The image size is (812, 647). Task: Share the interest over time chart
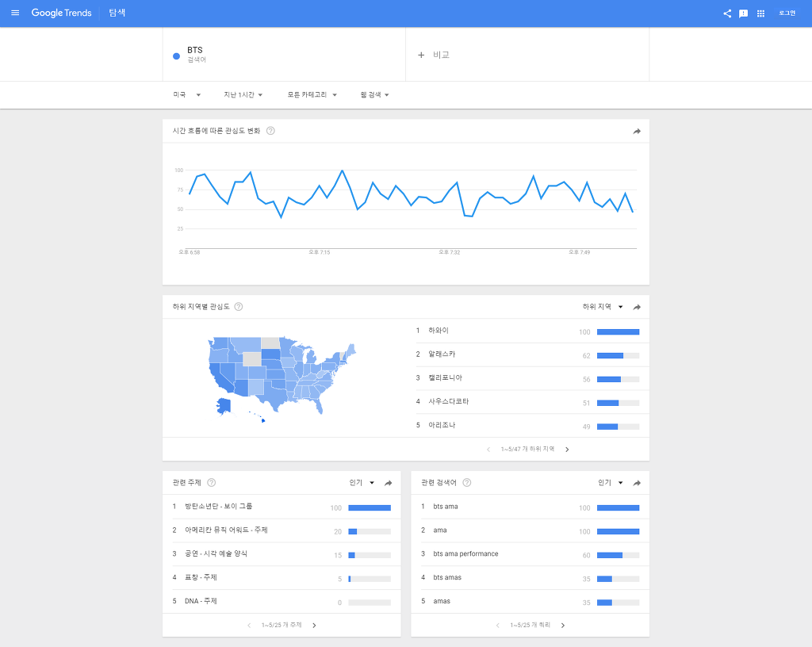(637, 132)
